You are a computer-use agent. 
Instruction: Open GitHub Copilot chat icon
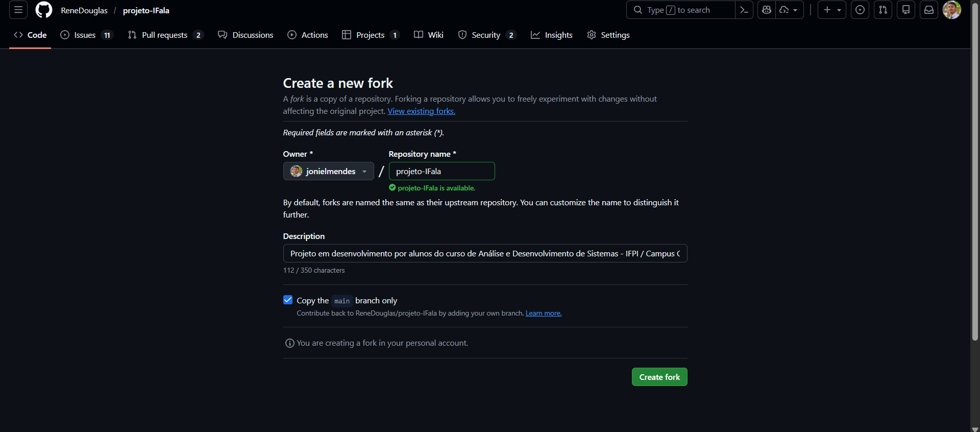767,10
